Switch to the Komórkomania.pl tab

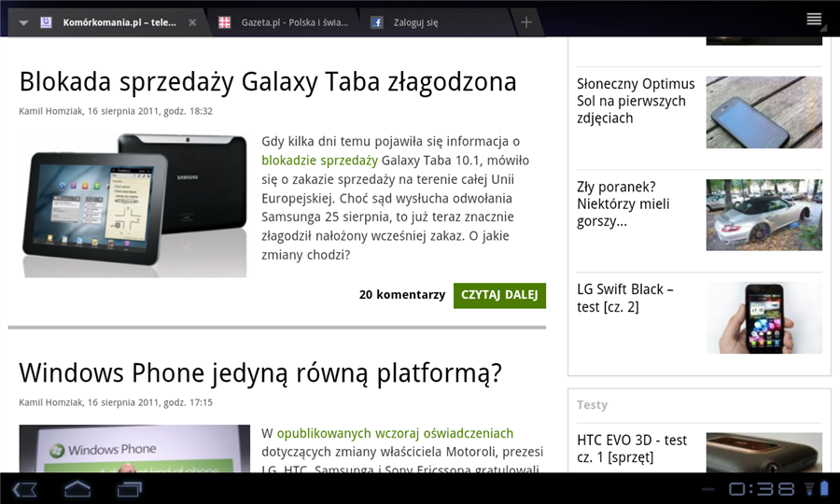coord(110,22)
